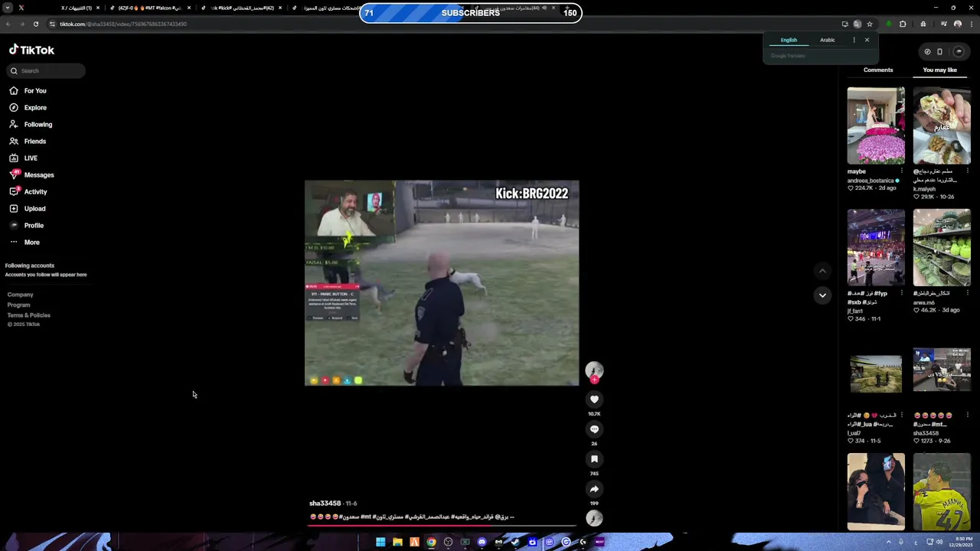
Task: Click the Program footer link
Action: coord(18,305)
